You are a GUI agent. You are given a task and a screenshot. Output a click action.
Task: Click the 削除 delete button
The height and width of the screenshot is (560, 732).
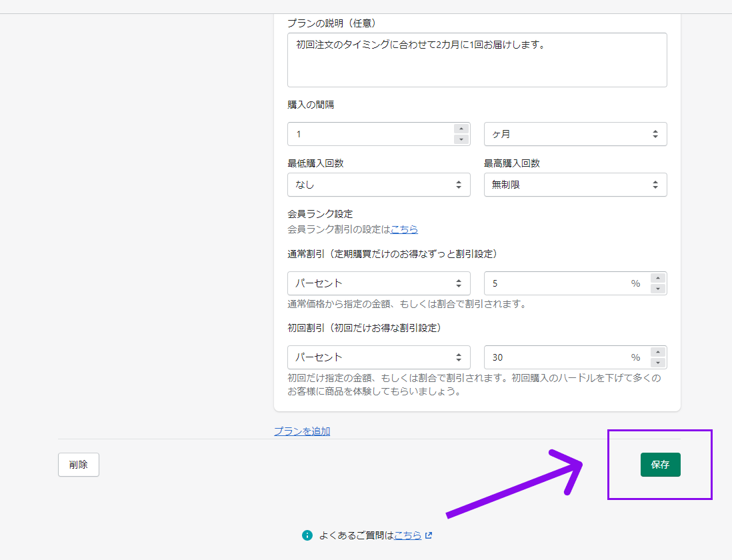[x=79, y=465]
